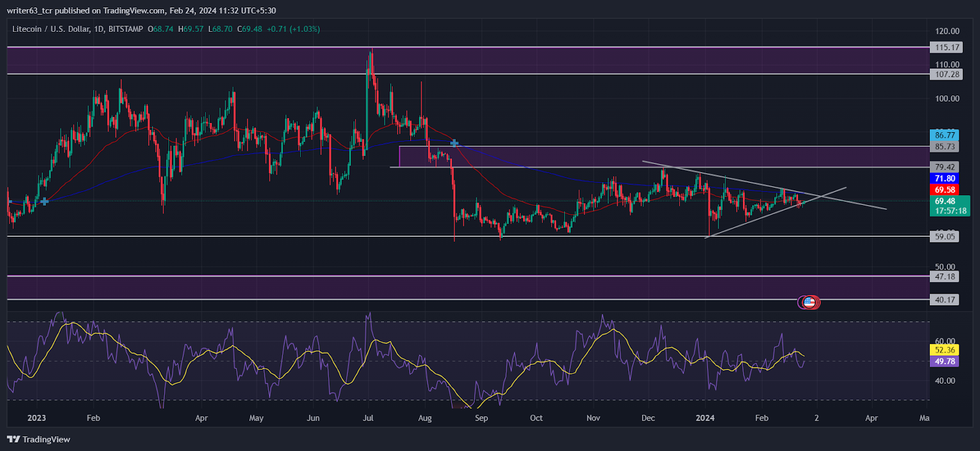Screen dimensions: 980x451
Task: Click the red 69.58 moving average label
Action: point(944,190)
